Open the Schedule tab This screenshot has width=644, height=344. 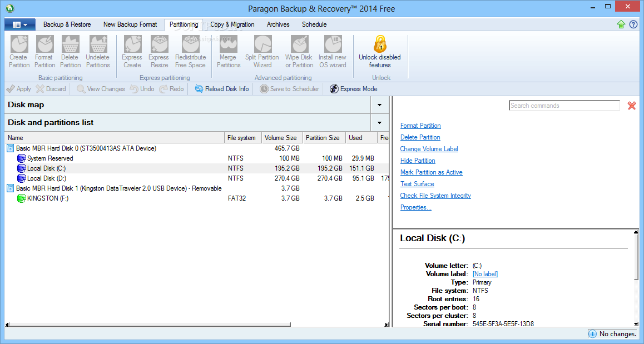(314, 24)
